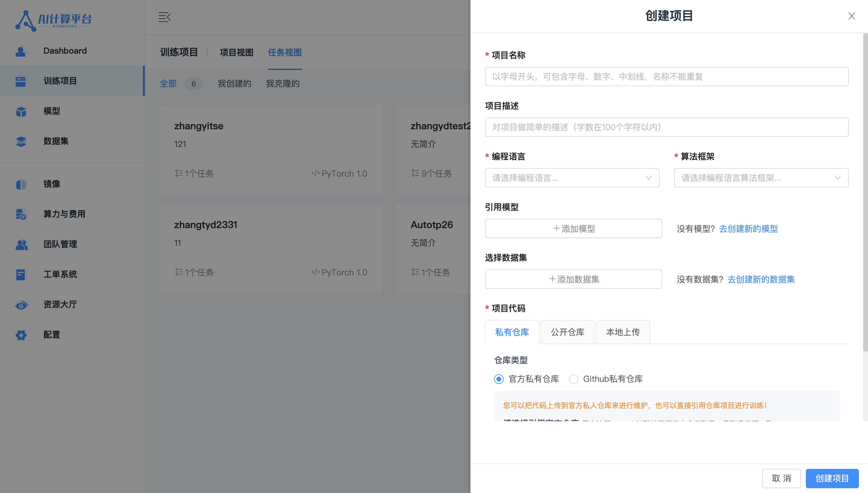Click the 添加数据集 button
The width and height of the screenshot is (868, 493).
pos(573,279)
